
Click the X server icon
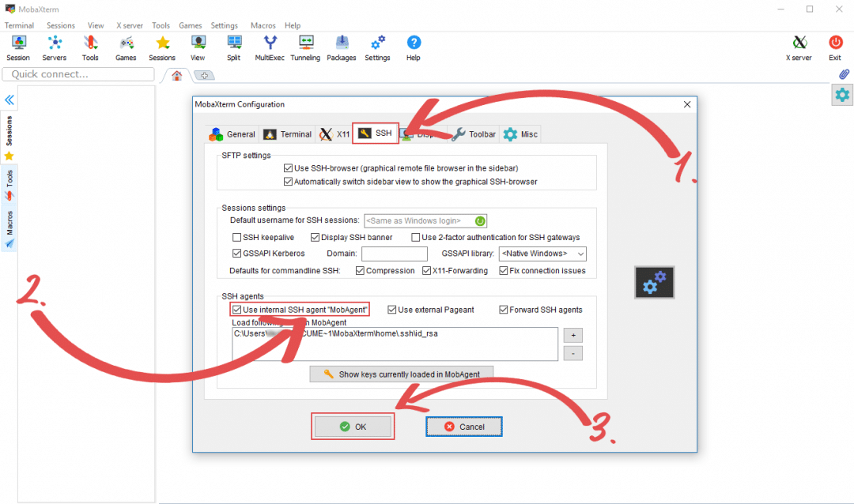(x=799, y=47)
